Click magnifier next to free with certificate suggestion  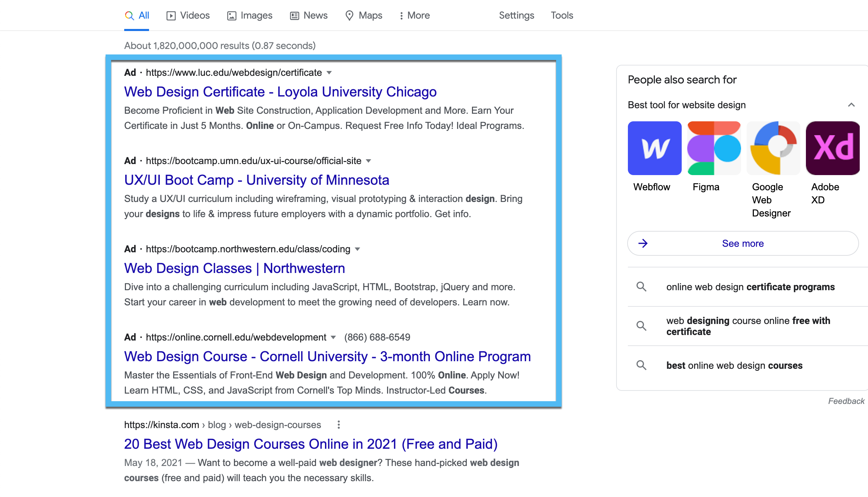(641, 326)
